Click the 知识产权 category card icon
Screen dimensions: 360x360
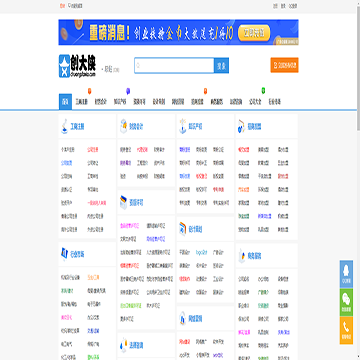coord(182,126)
